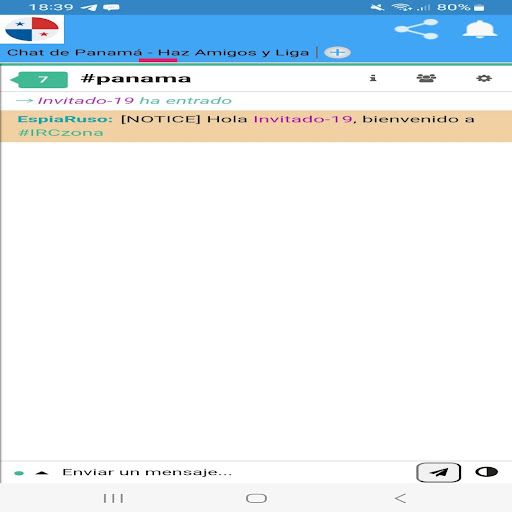The width and height of the screenshot is (512, 512).
Task: Open channel settings gear icon
Action: [x=484, y=78]
